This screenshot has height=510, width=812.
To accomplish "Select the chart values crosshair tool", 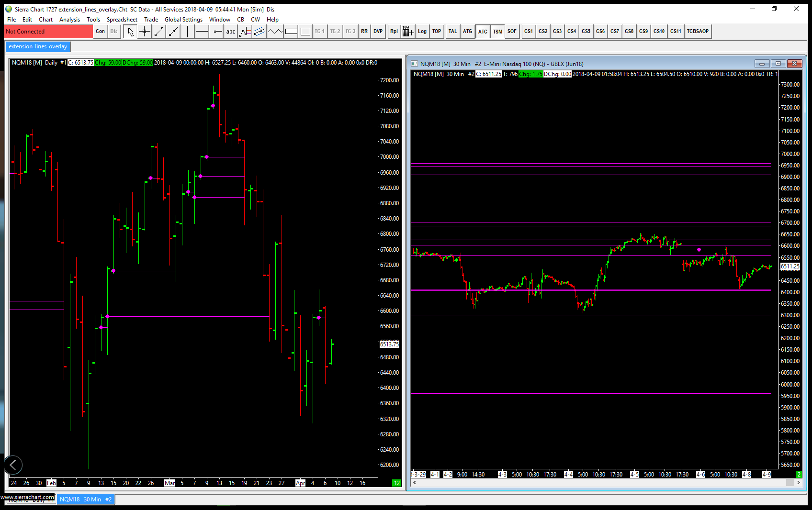I will tap(144, 32).
